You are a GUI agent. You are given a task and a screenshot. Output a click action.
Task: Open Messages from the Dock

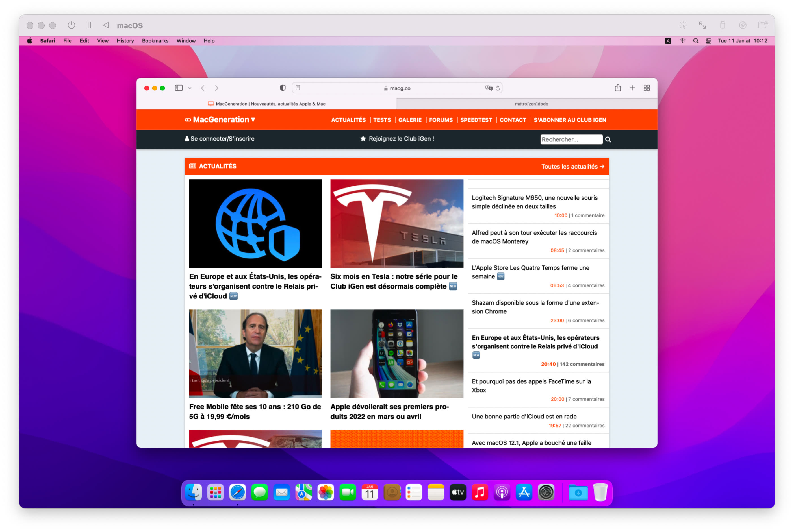259,492
